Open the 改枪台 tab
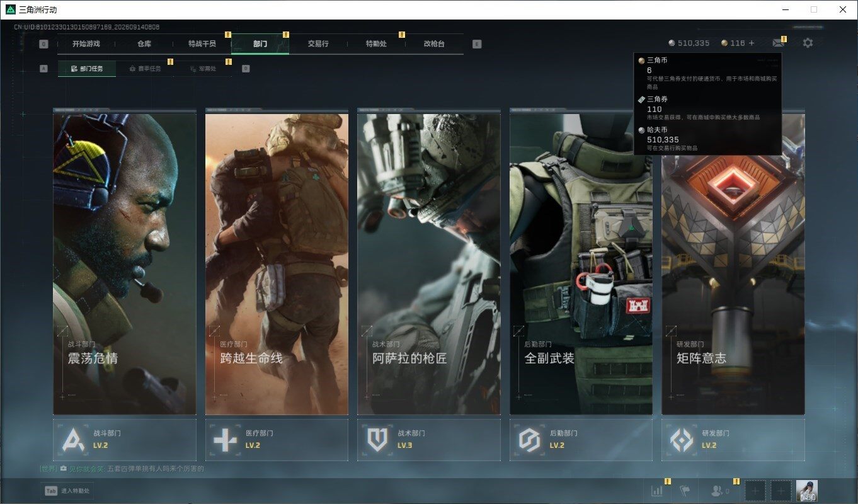858x504 pixels. click(x=434, y=44)
